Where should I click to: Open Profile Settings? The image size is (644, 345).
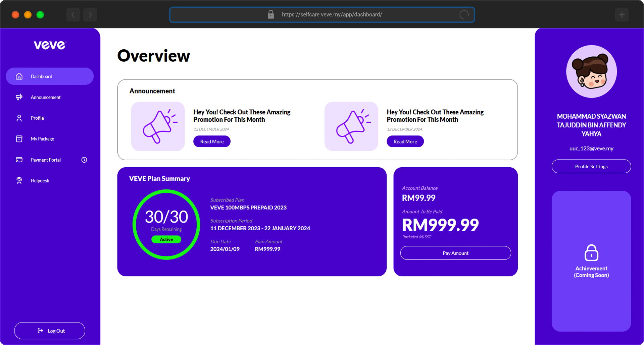591,166
